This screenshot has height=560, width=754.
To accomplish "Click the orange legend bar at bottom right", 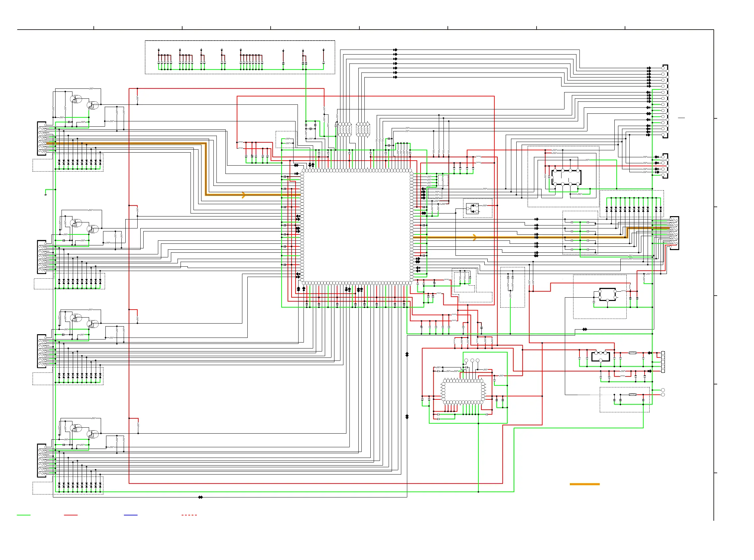I will coord(584,484).
